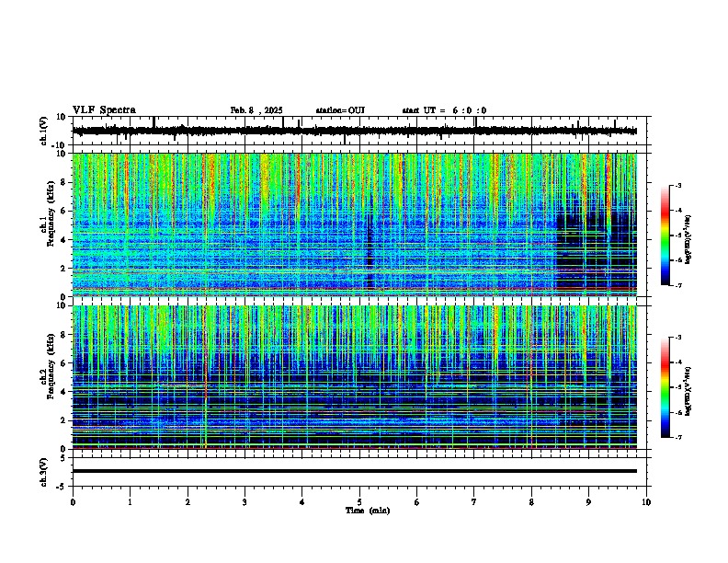Image resolution: width=728 pixels, height=563 pixels.
Task: Click the time axis tick label '9'
Action: coord(588,502)
